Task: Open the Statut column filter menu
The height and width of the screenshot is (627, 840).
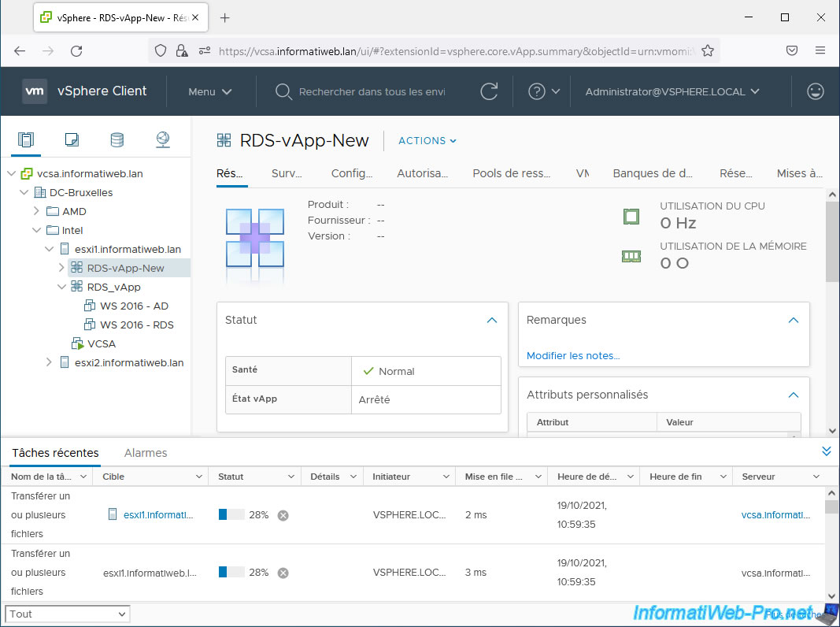Action: pos(291,477)
